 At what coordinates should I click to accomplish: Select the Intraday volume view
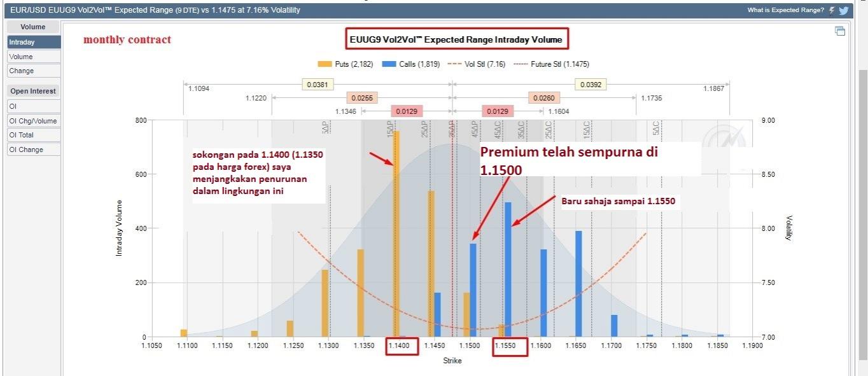click(x=34, y=42)
